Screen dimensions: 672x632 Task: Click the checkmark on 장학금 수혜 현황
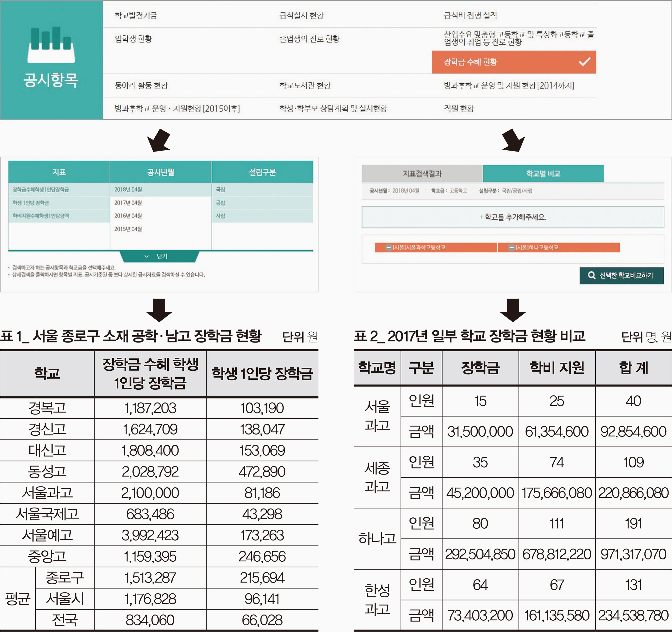(x=584, y=62)
